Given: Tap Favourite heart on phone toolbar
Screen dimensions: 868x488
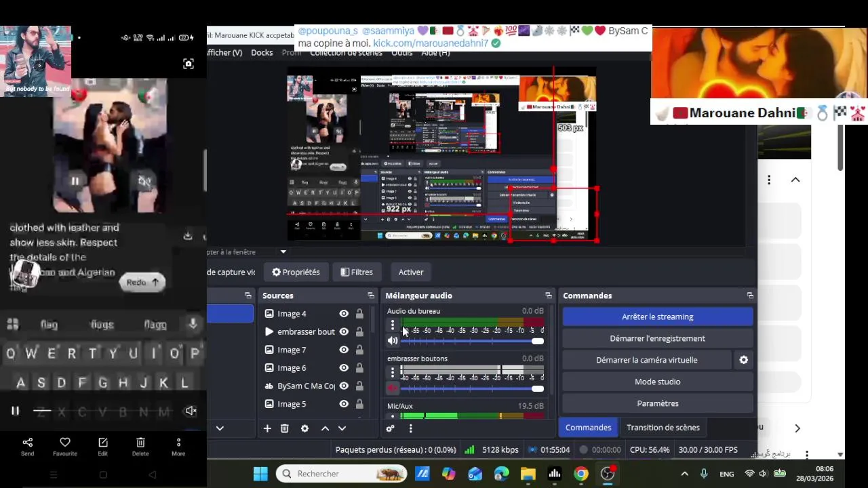Looking at the screenshot, I should [x=65, y=446].
